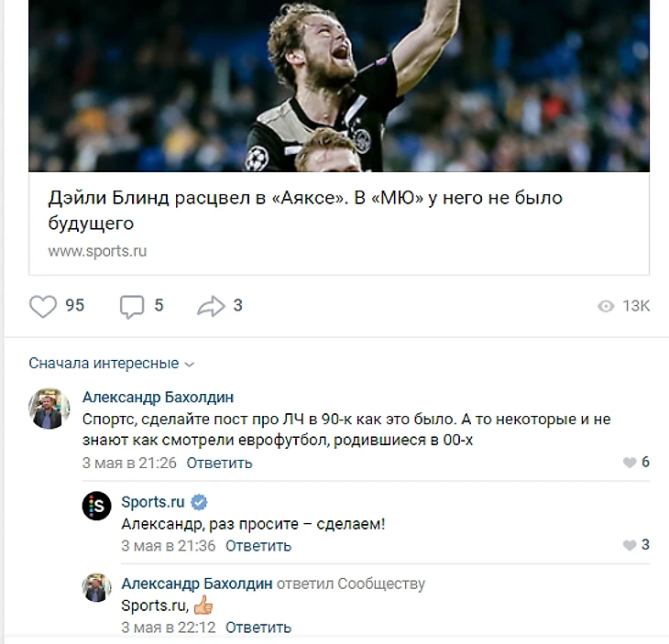
Task: Click the Sports.ru verified checkmark badge
Action: pos(199,502)
